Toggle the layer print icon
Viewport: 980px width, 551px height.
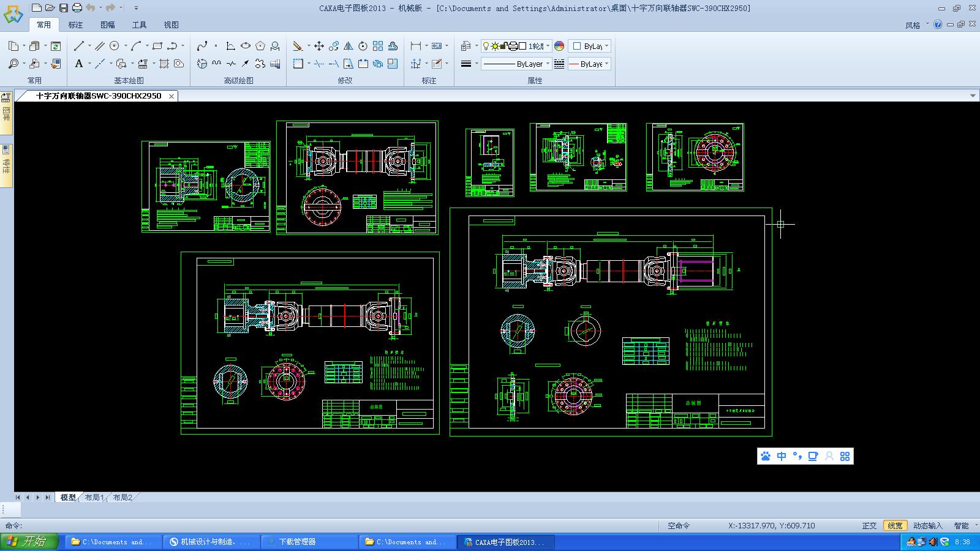pyautogui.click(x=513, y=46)
